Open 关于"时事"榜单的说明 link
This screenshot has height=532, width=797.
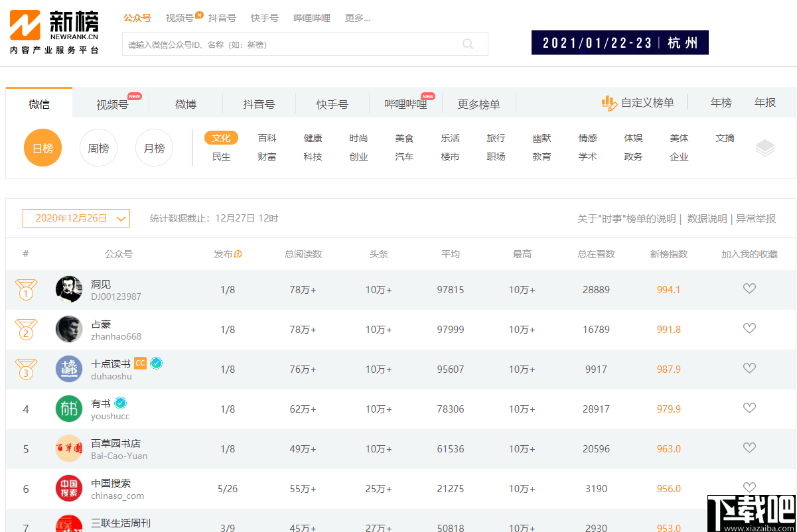click(627, 219)
